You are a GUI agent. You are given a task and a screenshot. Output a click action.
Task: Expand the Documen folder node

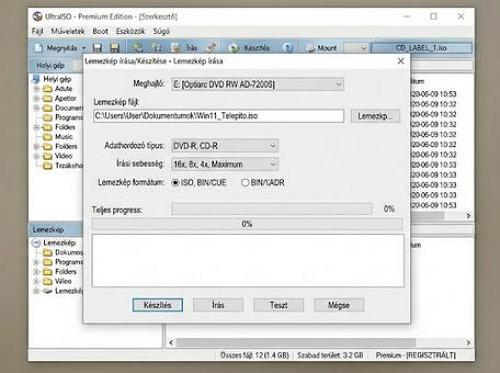tap(37, 108)
